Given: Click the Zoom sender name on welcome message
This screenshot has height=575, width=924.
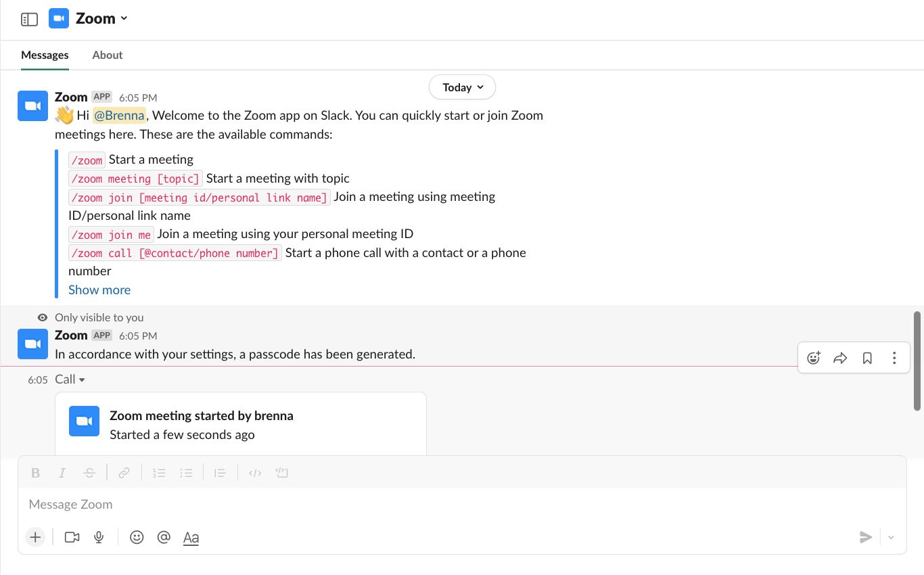Looking at the screenshot, I should click(x=71, y=97).
